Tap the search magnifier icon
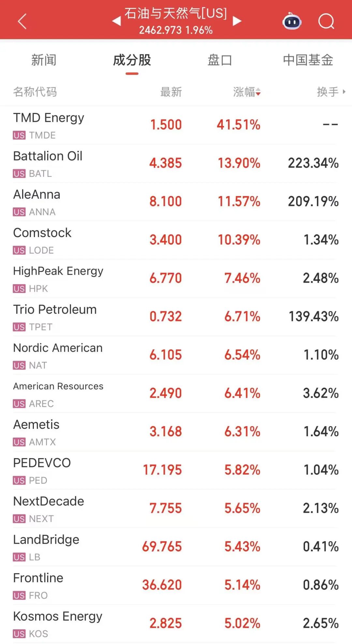 click(x=326, y=21)
